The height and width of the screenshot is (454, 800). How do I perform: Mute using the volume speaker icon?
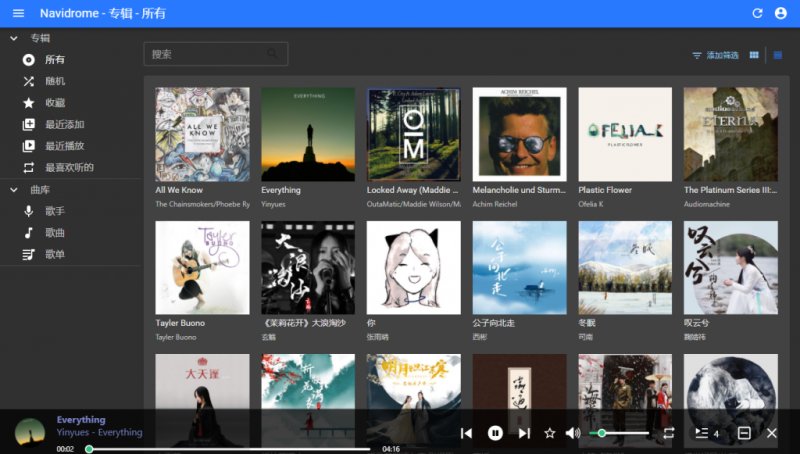tap(572, 433)
